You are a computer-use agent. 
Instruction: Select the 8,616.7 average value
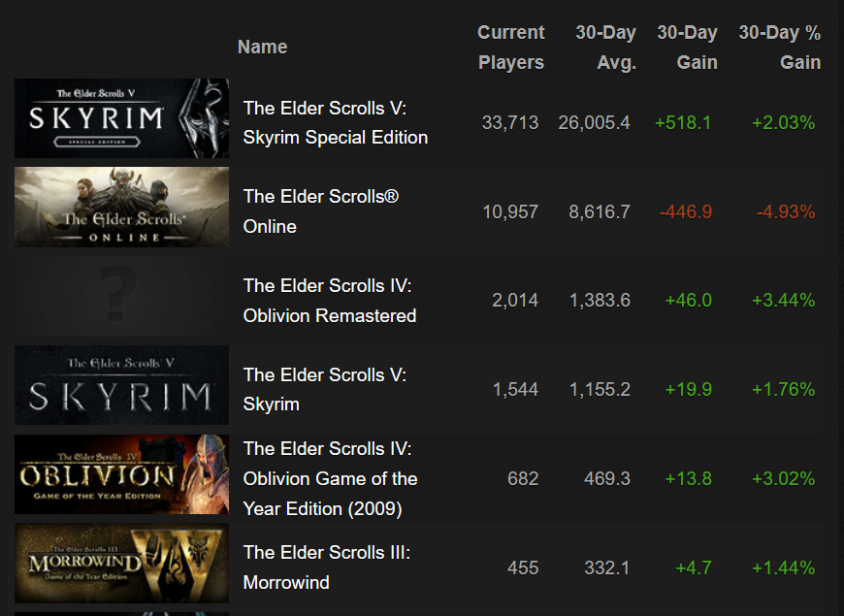click(x=600, y=212)
